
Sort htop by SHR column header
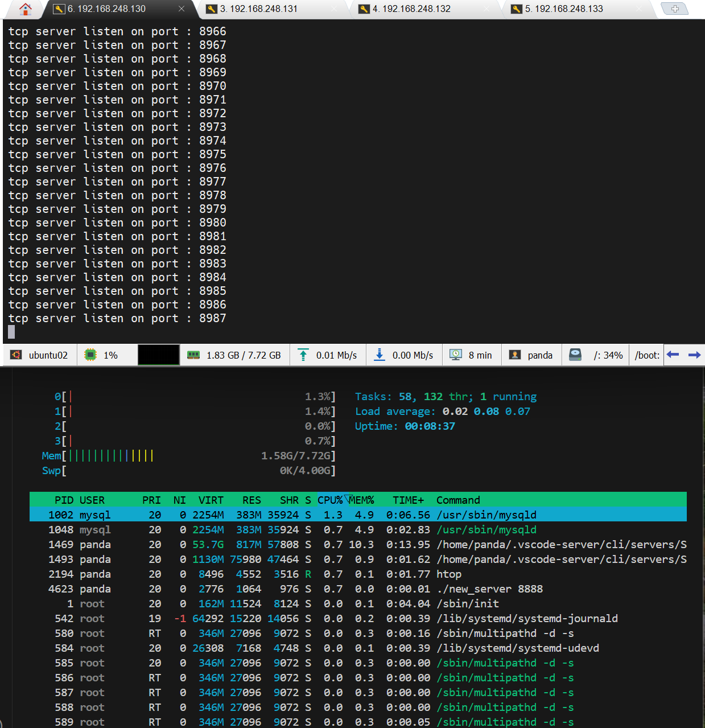[289, 500]
